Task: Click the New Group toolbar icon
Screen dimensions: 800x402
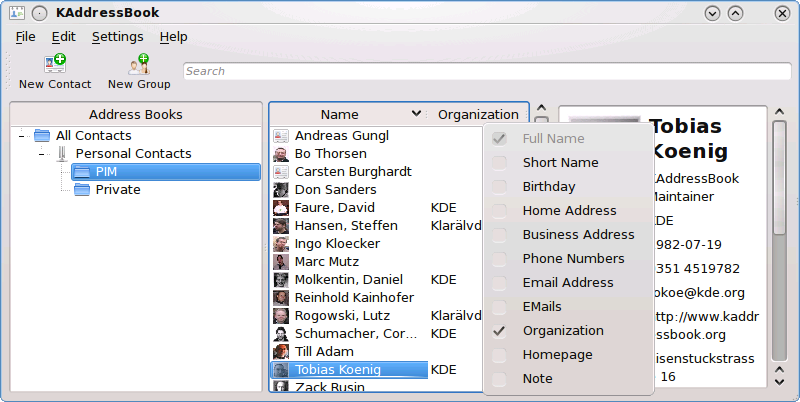Action: [139, 64]
